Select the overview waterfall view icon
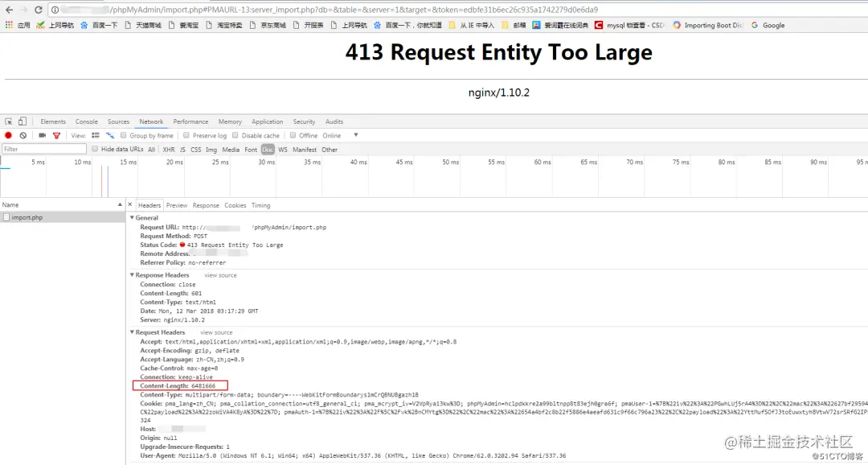Screen dimensions: 868x465 pyautogui.click(x=110, y=135)
